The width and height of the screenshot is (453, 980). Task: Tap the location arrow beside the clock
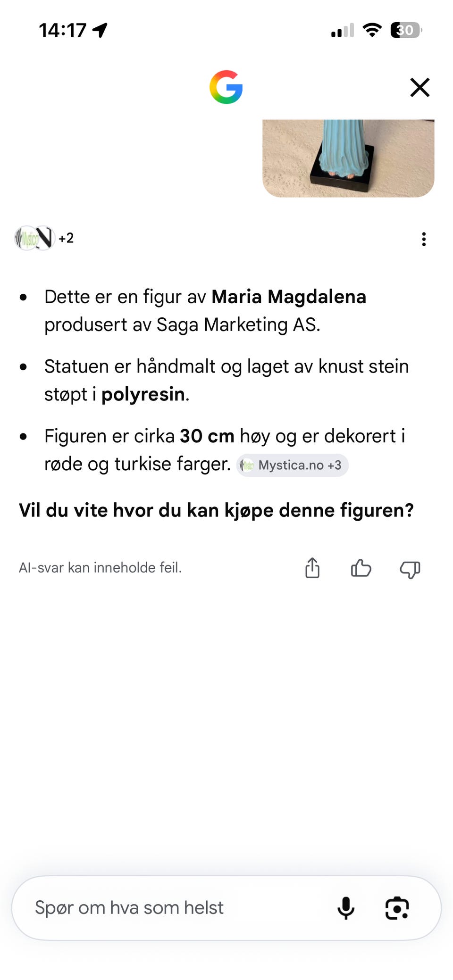click(x=100, y=30)
